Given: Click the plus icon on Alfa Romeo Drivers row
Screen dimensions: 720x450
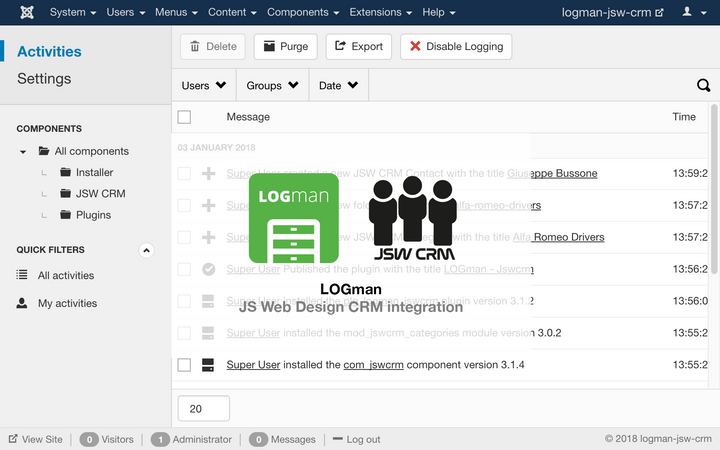Looking at the screenshot, I should click(208, 237).
